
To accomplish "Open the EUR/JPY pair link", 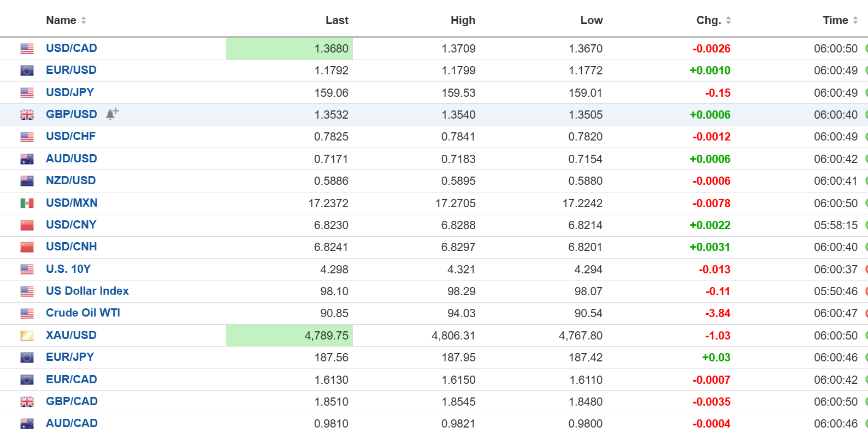I will [70, 357].
